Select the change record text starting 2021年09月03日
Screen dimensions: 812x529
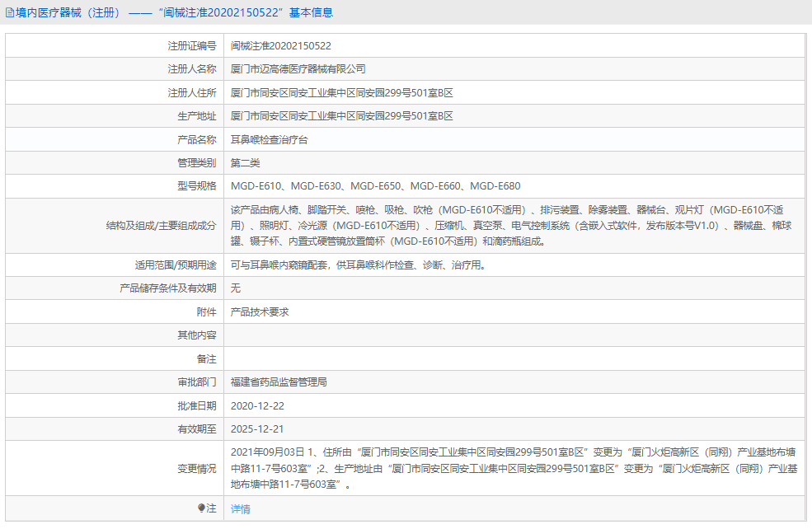point(514,469)
